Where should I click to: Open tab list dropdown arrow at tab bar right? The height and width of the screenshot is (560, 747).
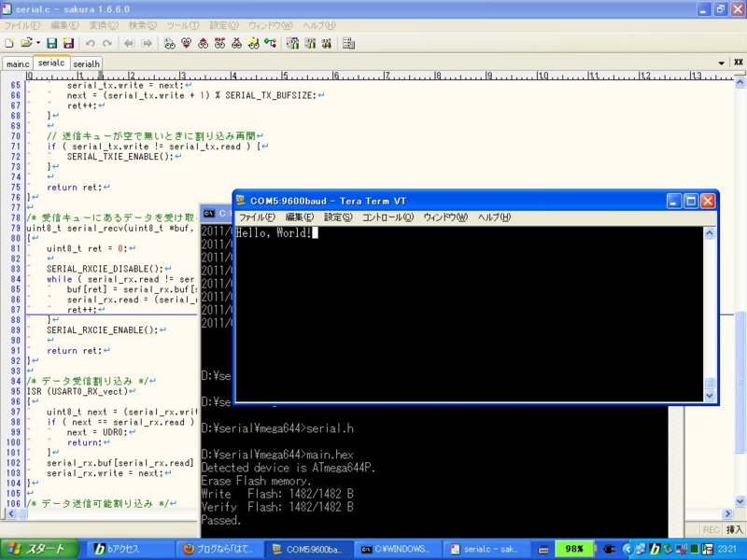(x=721, y=63)
